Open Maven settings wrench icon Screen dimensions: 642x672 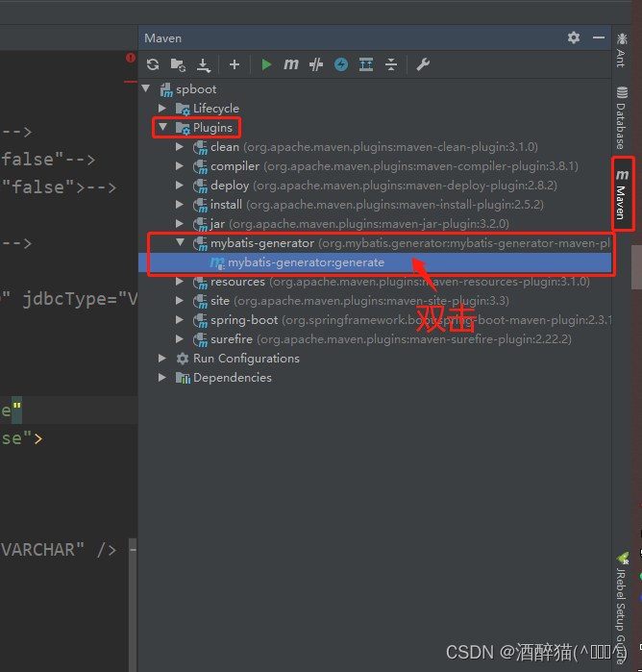click(423, 64)
